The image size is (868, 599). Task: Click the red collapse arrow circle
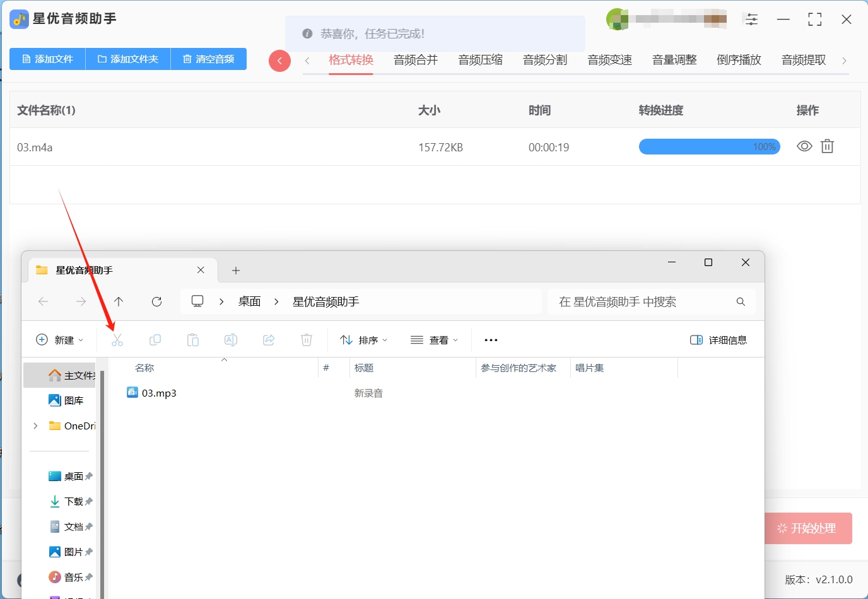click(279, 61)
